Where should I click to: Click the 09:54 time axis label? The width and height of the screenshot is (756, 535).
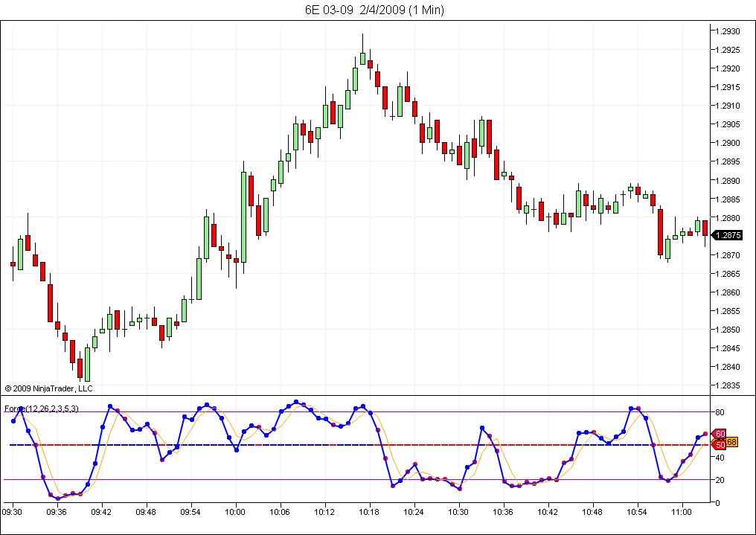[x=190, y=513]
